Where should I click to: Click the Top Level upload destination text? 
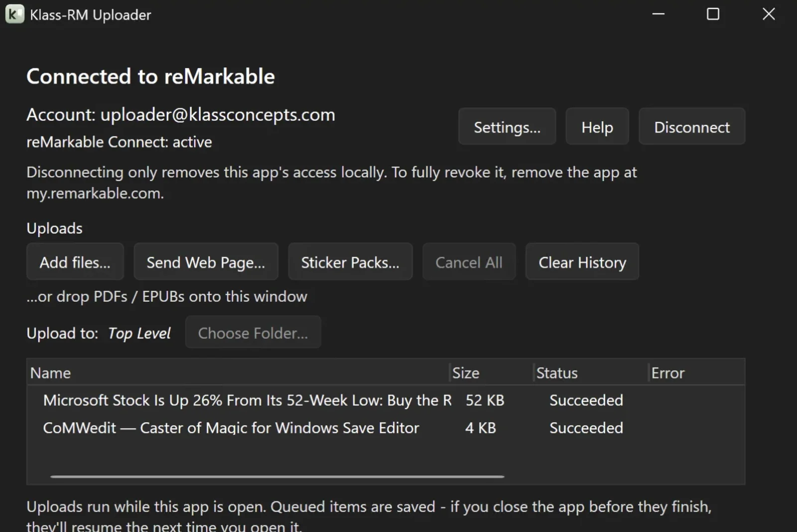[139, 333]
